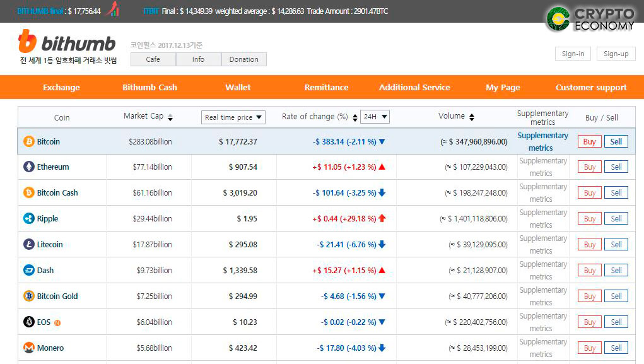644x364 pixels.
Task: Click Bitcoin's blue down triangle indicator
Action: tap(382, 142)
